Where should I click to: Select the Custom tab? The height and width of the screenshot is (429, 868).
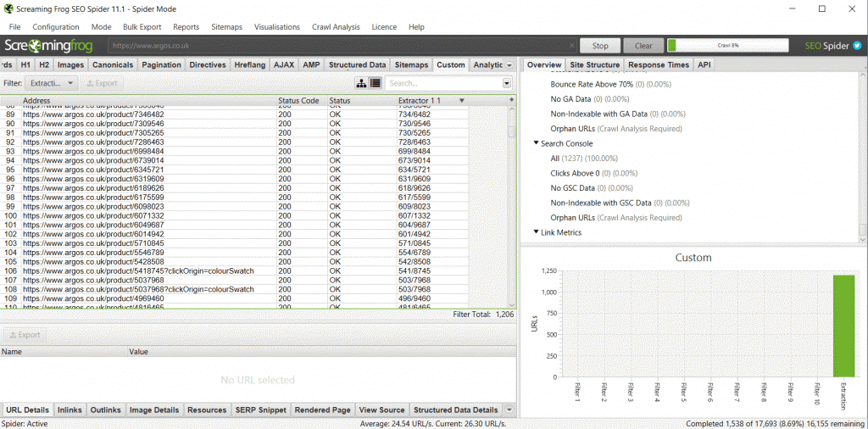pyautogui.click(x=451, y=64)
